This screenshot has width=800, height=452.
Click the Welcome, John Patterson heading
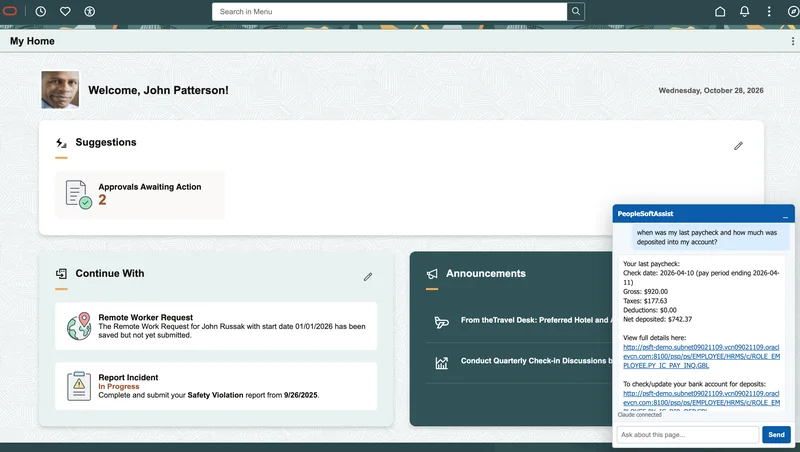[158, 90]
